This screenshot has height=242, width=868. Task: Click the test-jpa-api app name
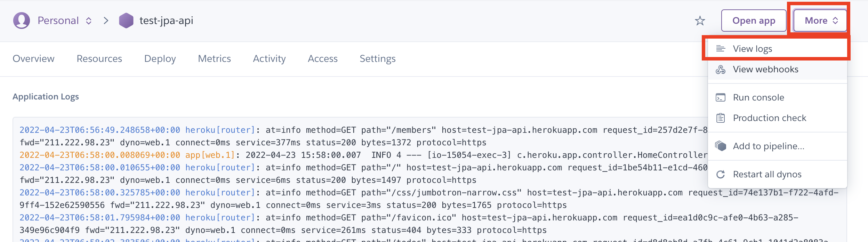(x=166, y=21)
